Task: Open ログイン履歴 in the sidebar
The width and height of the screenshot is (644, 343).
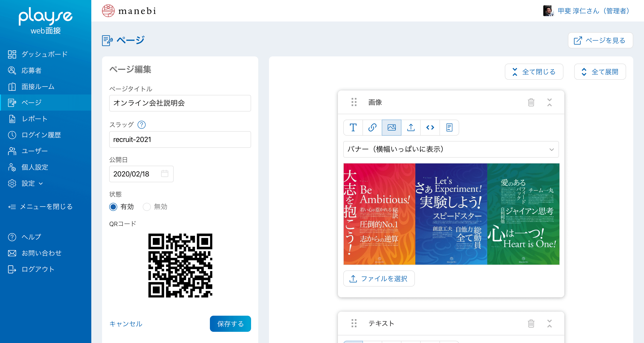Action: (45, 135)
